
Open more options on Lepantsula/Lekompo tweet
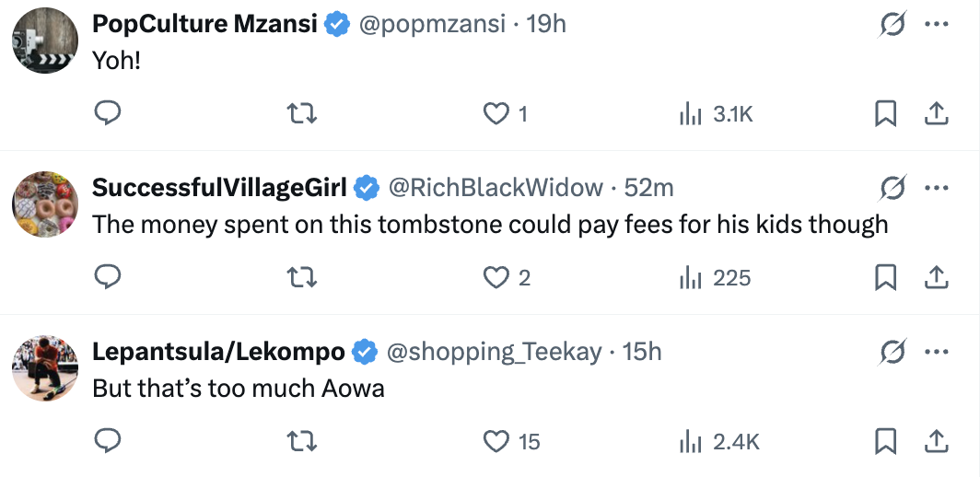936,352
